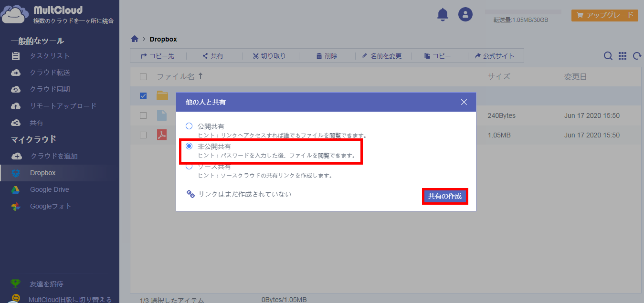The image size is (644, 303).
Task: Click the アップグレード upgrade button
Action: (x=605, y=15)
